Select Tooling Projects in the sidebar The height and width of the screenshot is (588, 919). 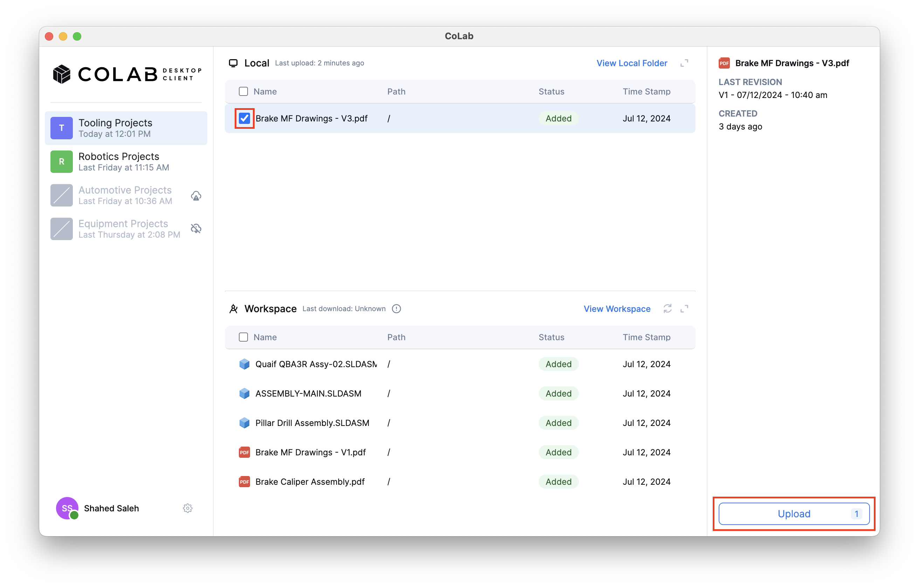click(126, 128)
